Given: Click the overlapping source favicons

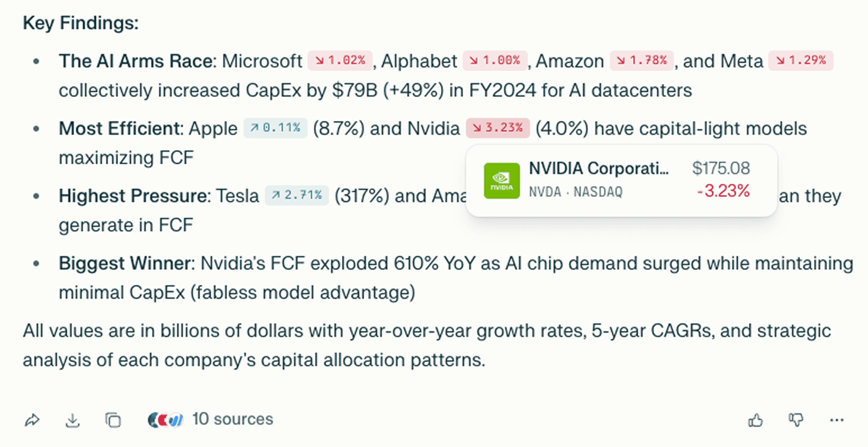Looking at the screenshot, I should (x=165, y=420).
